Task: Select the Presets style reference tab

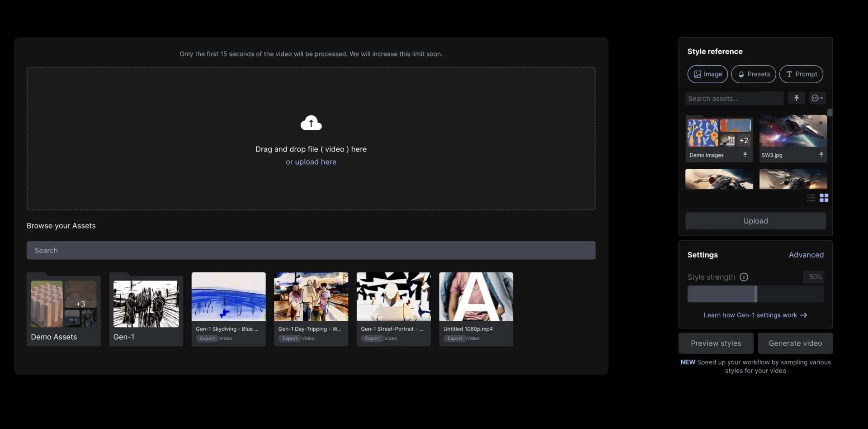Action: pos(754,74)
